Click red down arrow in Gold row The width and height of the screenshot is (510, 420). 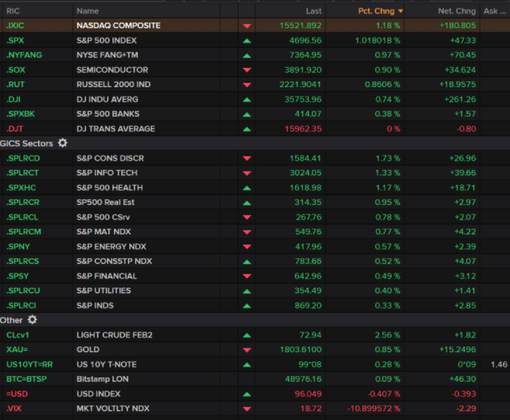pyautogui.click(x=247, y=350)
